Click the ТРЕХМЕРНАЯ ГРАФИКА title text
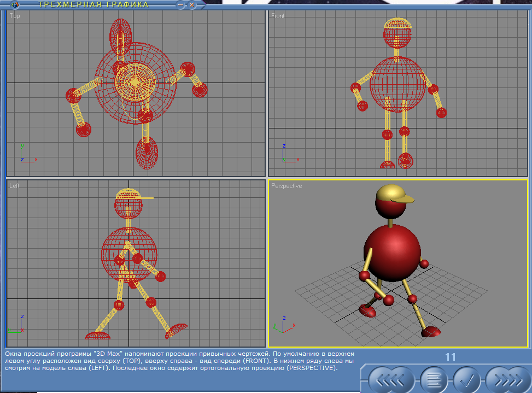532x393 pixels. (x=93, y=5)
